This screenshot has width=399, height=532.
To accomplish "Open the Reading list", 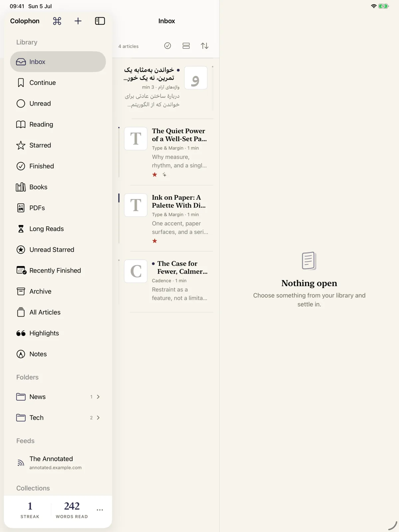I will click(x=58, y=124).
